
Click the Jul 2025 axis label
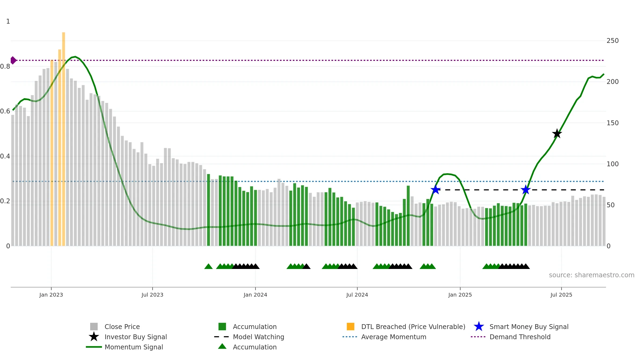click(561, 295)
